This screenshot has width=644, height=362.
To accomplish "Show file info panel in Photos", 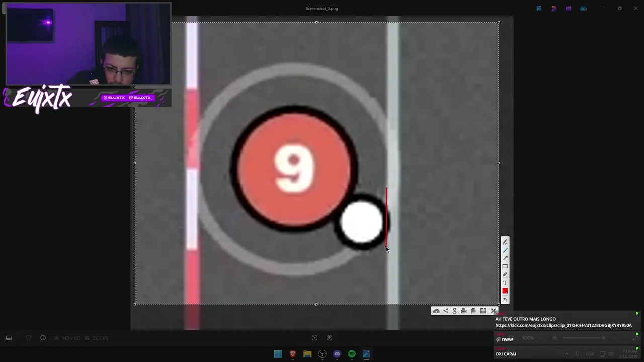I will coord(43,338).
